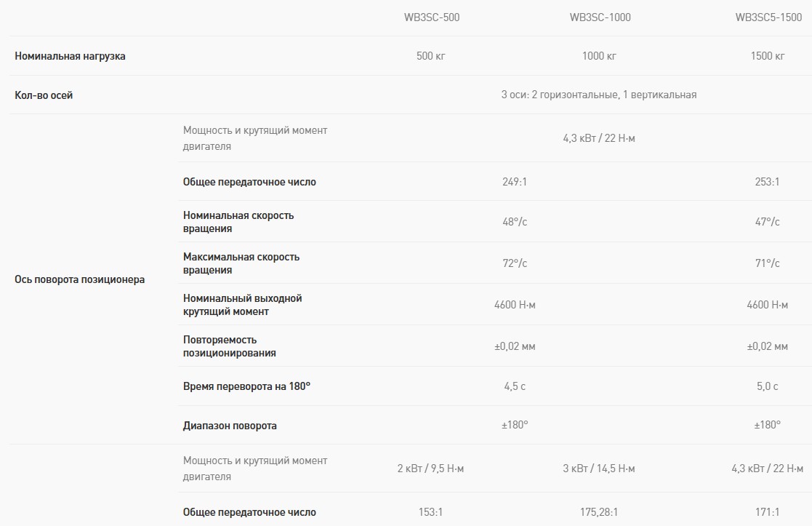
Task: Select the 1500 кг load value
Action: pos(768,56)
